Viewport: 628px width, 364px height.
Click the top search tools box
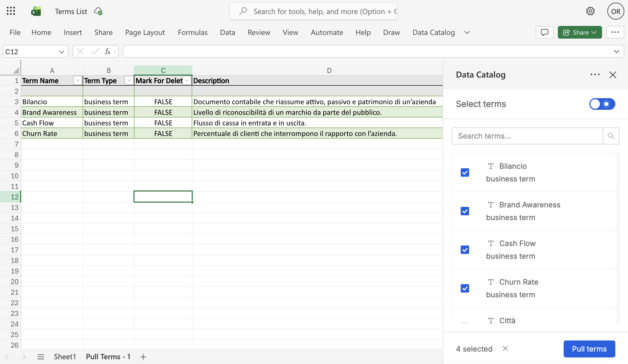[x=313, y=11]
